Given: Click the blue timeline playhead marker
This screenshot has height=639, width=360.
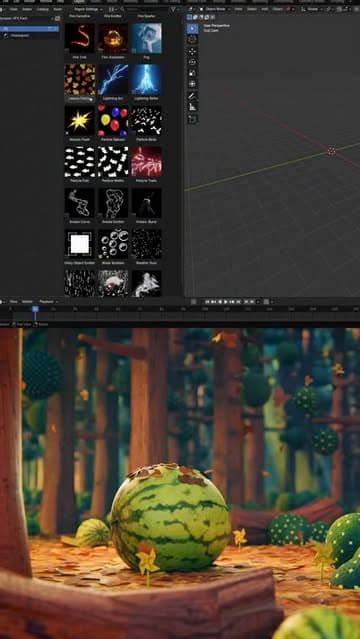Looking at the screenshot, I should 35,309.
